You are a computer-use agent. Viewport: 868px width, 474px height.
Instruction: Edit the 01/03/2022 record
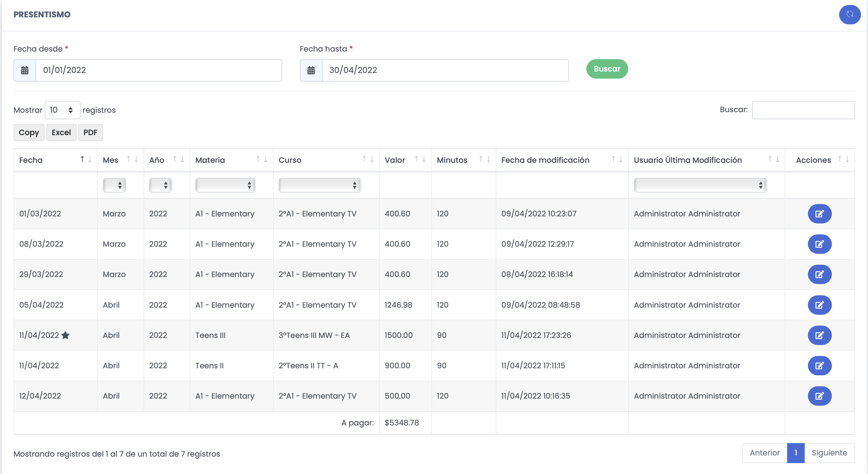pos(819,214)
